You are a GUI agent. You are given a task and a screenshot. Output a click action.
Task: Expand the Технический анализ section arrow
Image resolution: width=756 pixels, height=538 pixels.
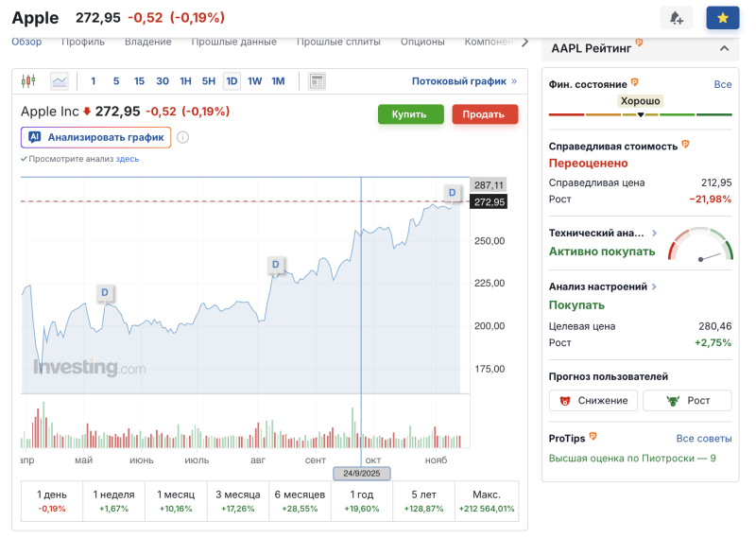654,233
